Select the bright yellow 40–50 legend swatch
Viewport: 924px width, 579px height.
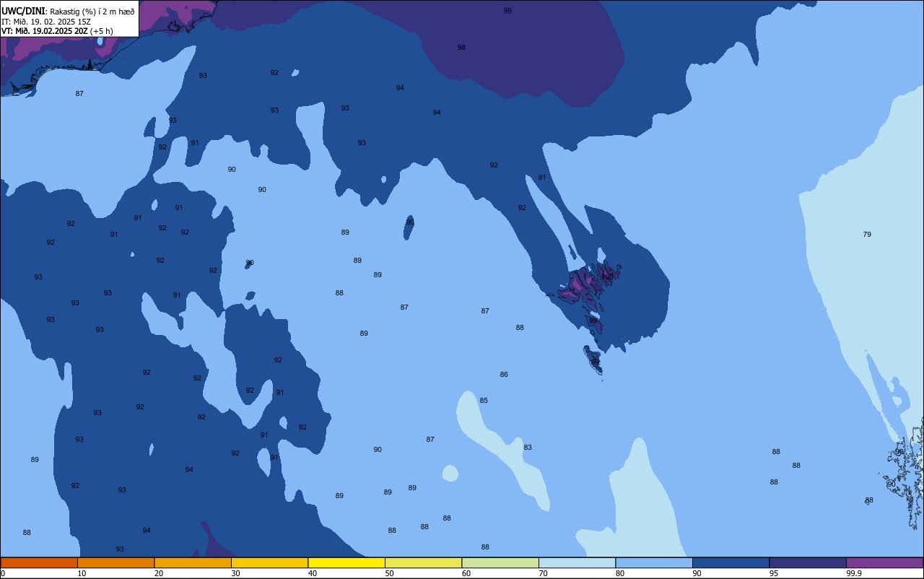[346, 562]
